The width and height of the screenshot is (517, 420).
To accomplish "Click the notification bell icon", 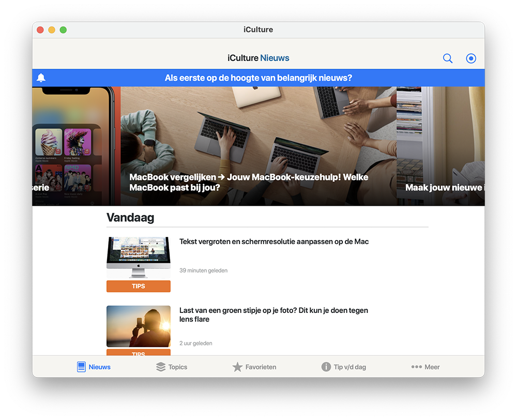I will point(41,78).
